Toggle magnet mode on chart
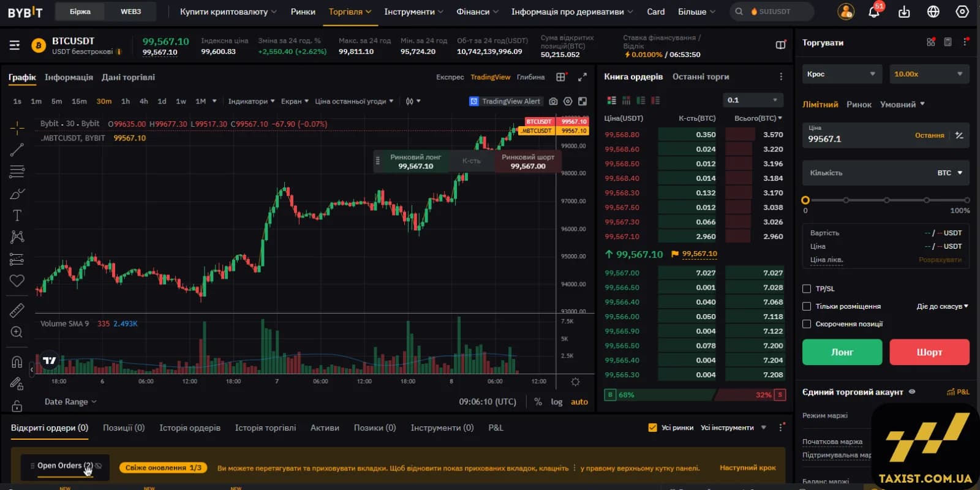980x490 pixels. tap(17, 361)
